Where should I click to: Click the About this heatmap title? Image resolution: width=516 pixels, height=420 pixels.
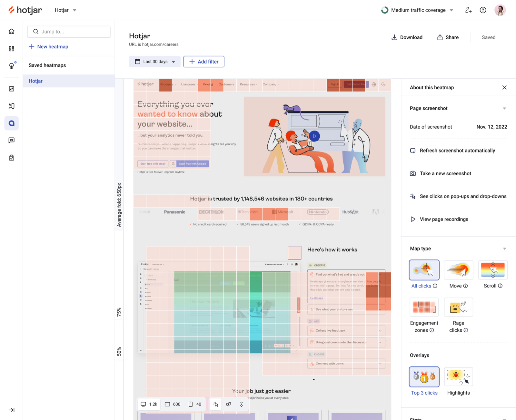(432, 87)
